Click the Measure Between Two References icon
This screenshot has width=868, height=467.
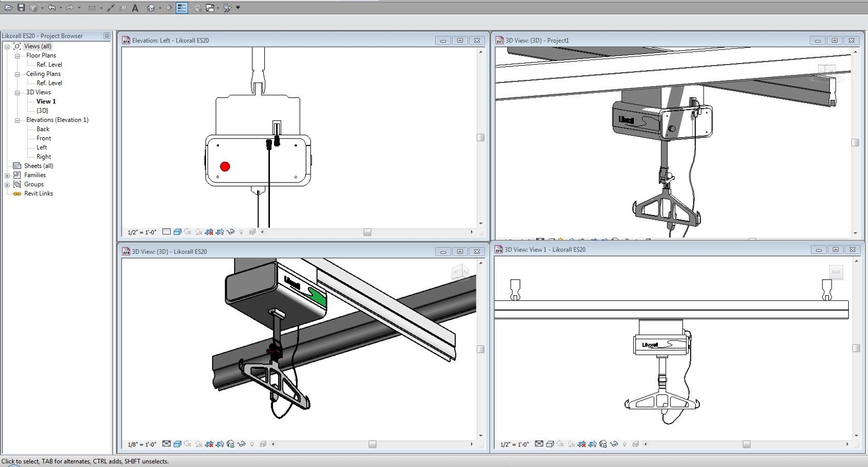(x=92, y=8)
